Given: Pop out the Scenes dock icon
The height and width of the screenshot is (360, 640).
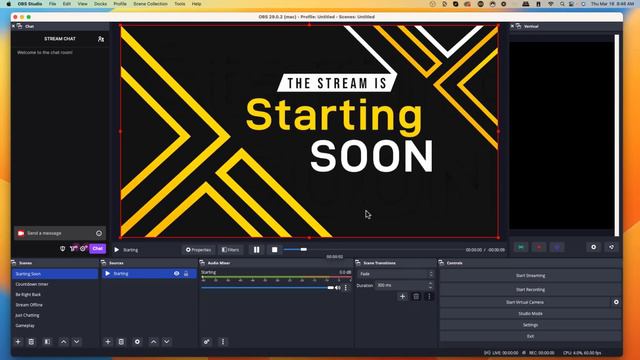Looking at the screenshot, I should click(x=14, y=263).
